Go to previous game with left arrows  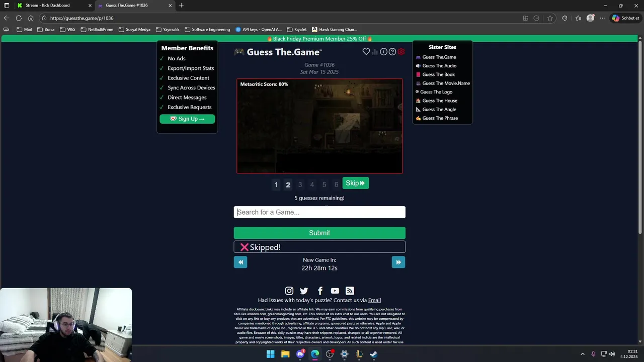click(240, 262)
